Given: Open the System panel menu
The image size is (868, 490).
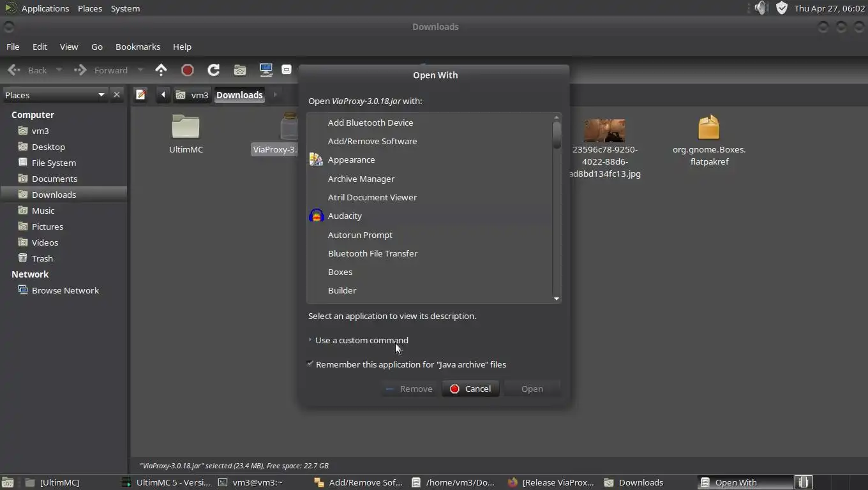Looking at the screenshot, I should point(125,8).
